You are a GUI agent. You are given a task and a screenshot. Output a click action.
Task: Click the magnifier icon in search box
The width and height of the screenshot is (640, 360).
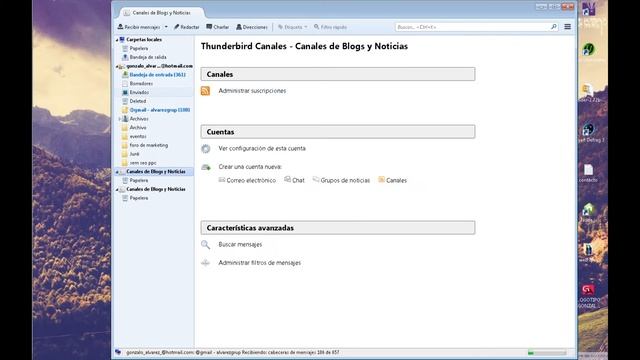pyautogui.click(x=553, y=27)
